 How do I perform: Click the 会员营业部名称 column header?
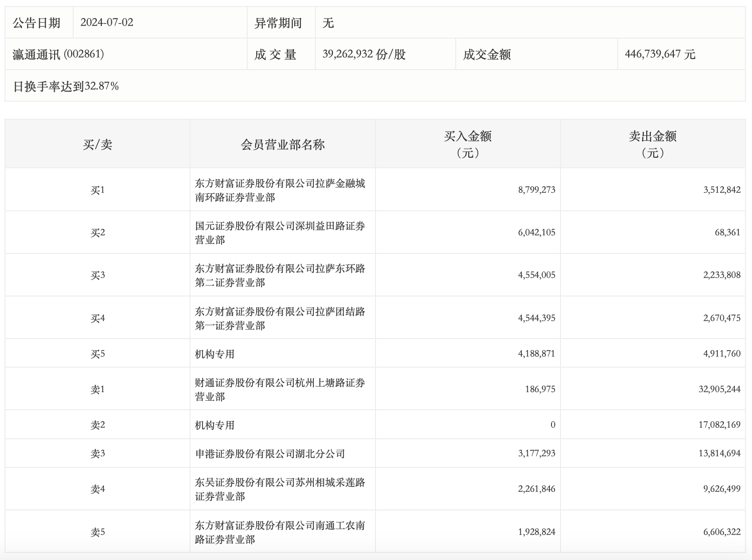(283, 144)
